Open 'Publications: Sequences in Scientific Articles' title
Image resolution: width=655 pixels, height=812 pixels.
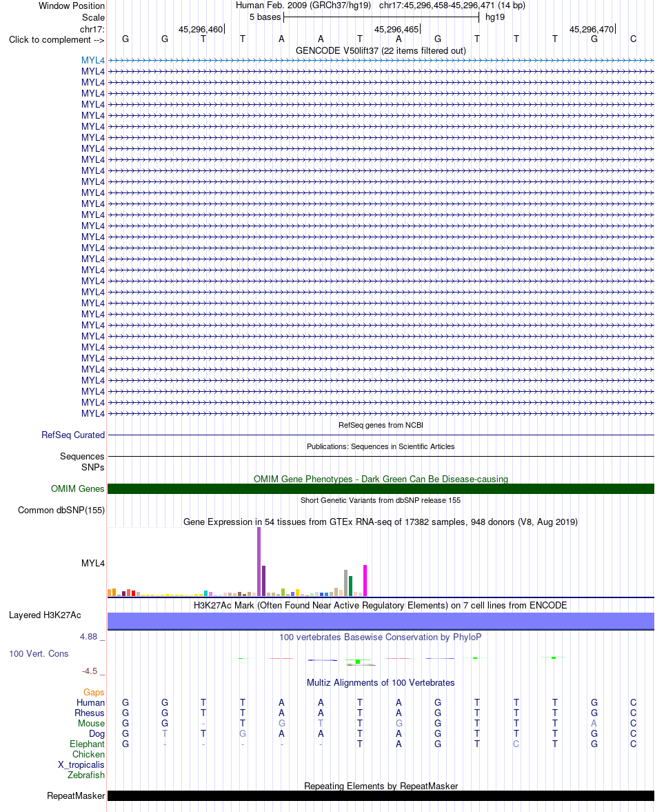pyautogui.click(x=381, y=446)
